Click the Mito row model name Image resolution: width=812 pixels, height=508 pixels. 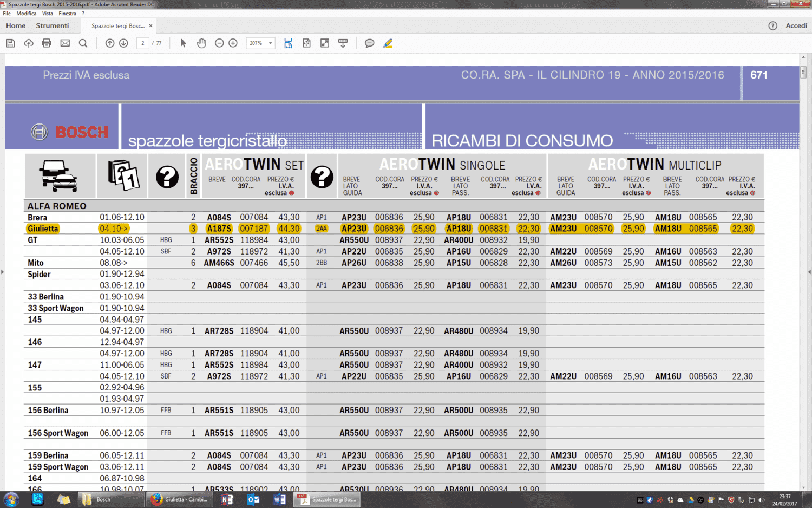pos(36,263)
